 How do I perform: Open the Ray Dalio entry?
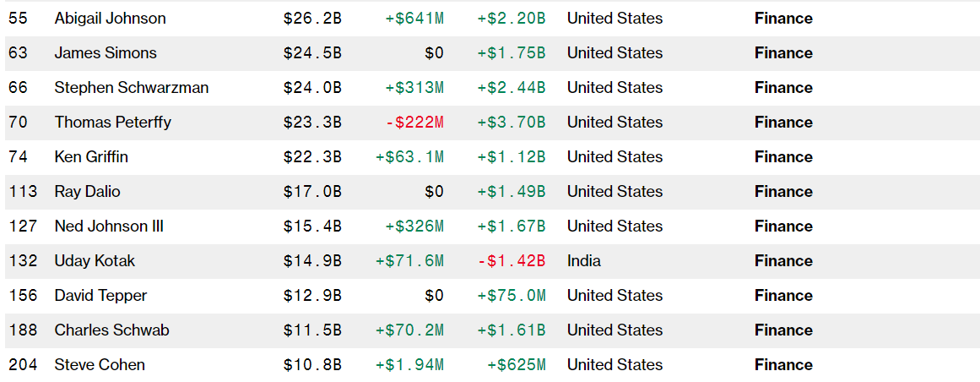click(x=87, y=191)
